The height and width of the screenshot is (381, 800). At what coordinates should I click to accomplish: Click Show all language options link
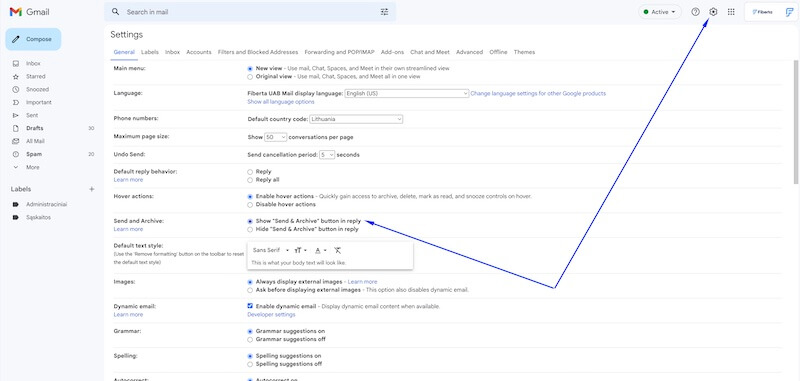click(281, 102)
